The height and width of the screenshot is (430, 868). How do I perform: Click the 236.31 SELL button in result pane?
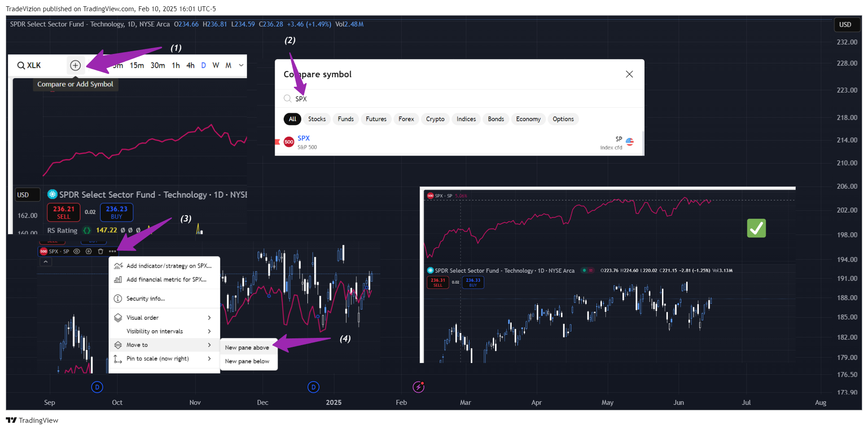pos(438,282)
